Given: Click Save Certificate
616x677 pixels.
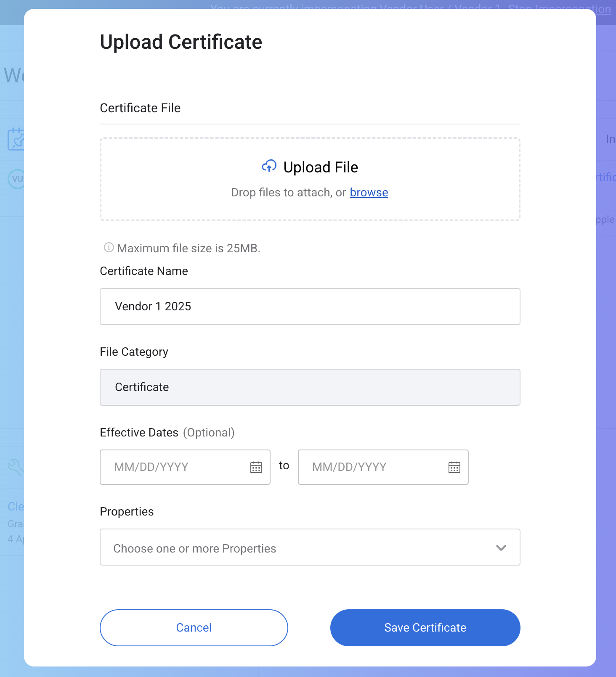Looking at the screenshot, I should click(x=425, y=628).
